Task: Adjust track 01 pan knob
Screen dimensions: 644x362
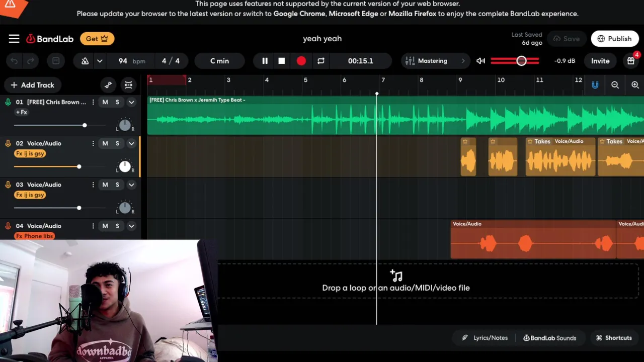Action: [125, 125]
